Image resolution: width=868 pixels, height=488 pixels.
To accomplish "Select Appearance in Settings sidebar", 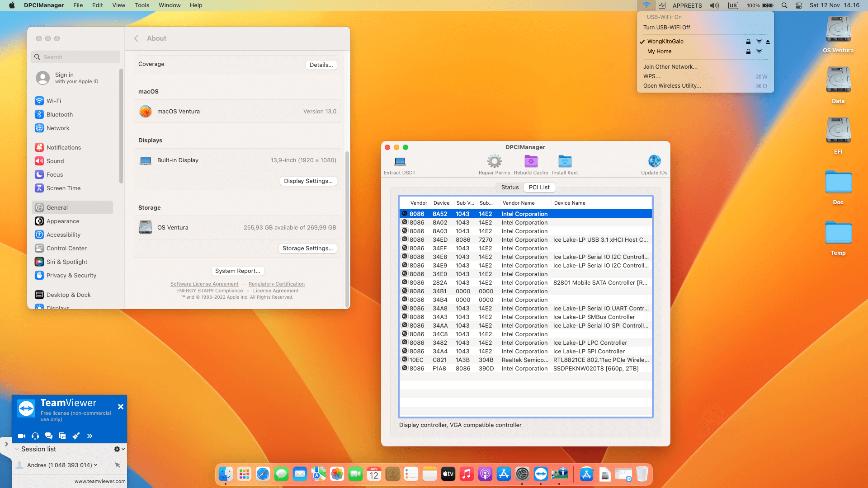I will pyautogui.click(x=72, y=221).
